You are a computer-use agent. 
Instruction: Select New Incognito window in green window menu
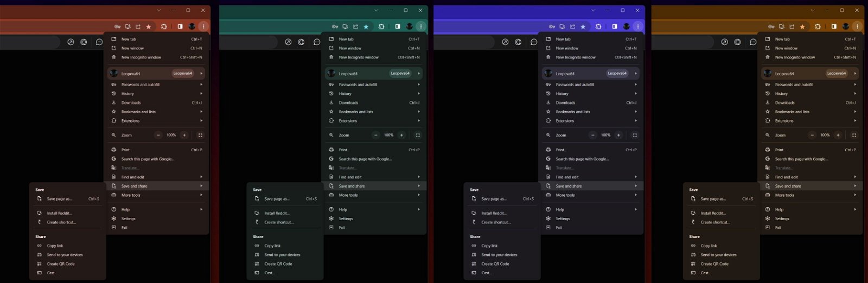click(x=374, y=57)
